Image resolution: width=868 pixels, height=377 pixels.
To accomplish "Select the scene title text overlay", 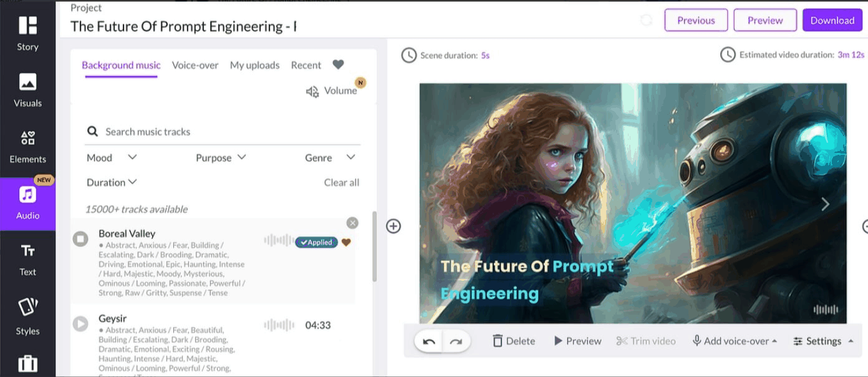I will (527, 280).
